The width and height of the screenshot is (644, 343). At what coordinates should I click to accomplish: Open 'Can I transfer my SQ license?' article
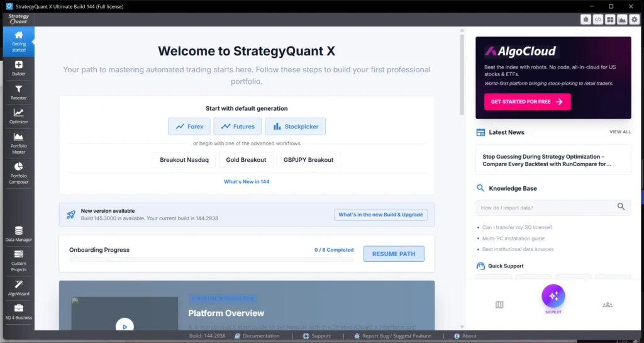(517, 227)
